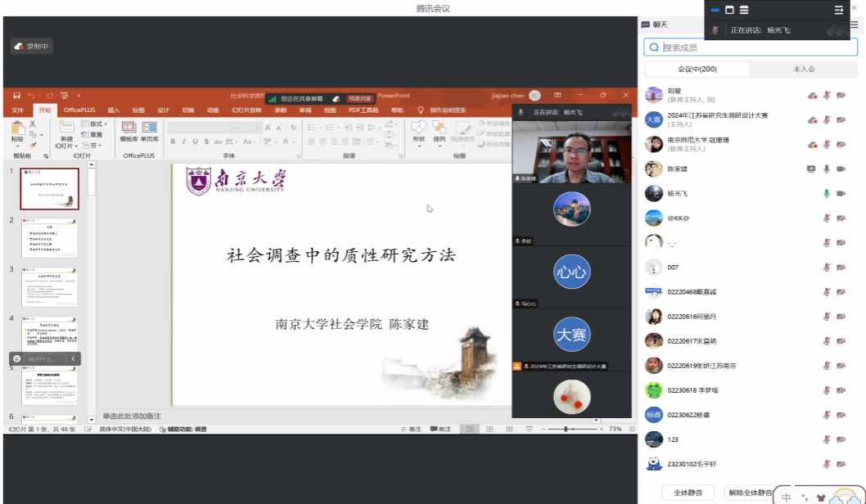
Task: Underline text with the U icon
Action: click(x=195, y=142)
